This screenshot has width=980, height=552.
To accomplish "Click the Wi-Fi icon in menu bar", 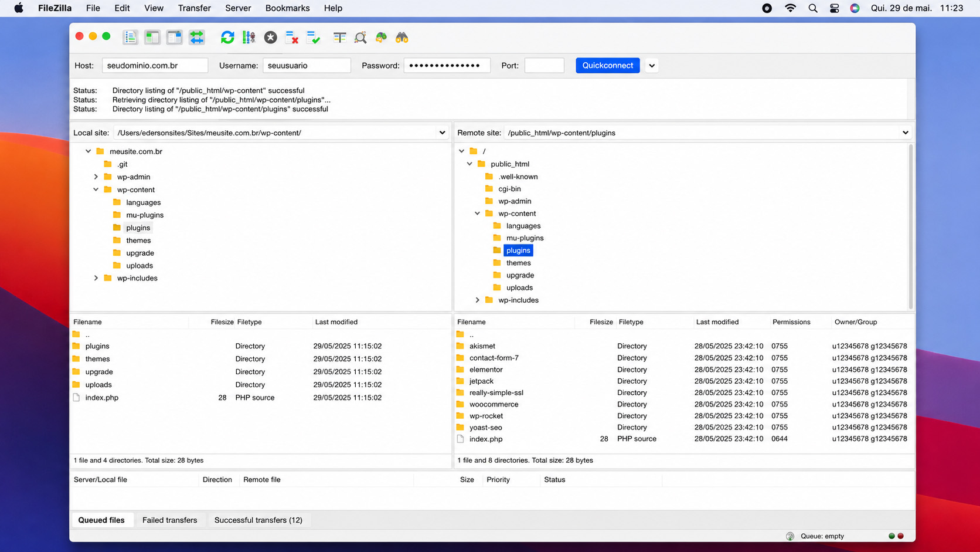I will click(790, 8).
